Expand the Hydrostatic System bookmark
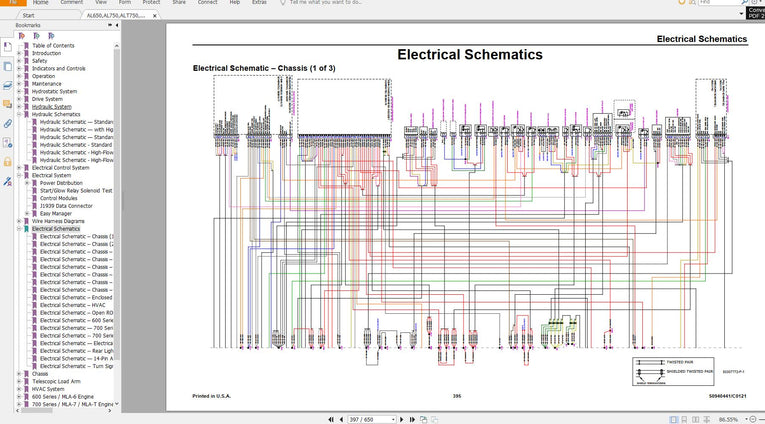 [x=19, y=91]
